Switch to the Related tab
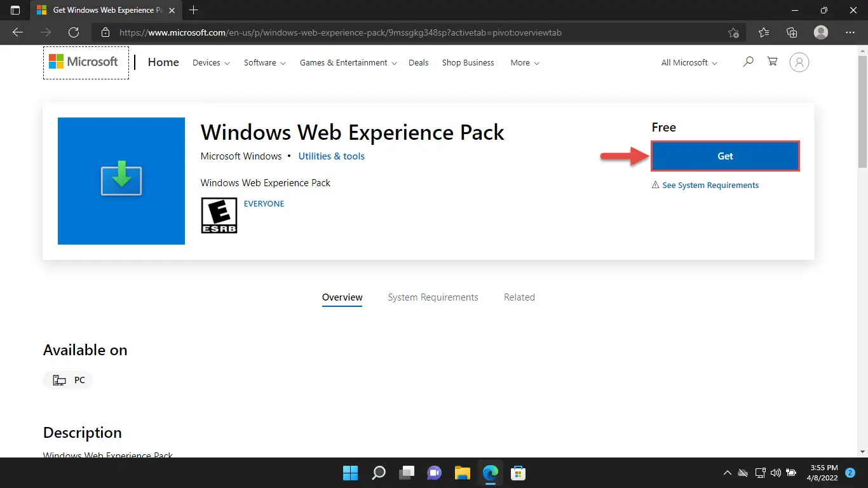Screen dimensions: 868x488 [519, 297]
